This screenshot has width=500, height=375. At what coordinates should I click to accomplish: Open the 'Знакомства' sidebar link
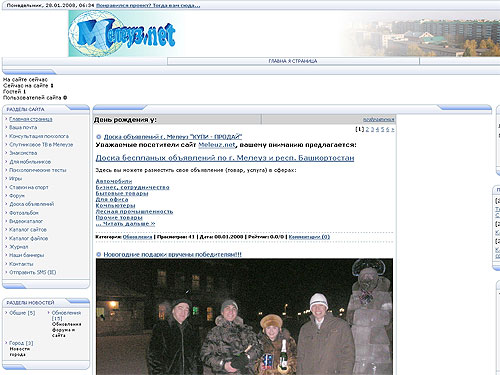coord(23,153)
